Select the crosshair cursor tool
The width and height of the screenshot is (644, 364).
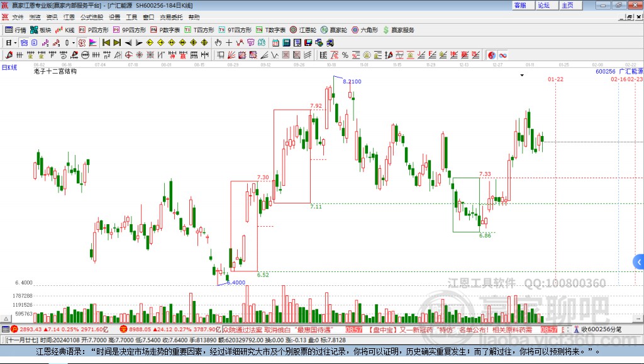pyautogui.click(x=229, y=43)
